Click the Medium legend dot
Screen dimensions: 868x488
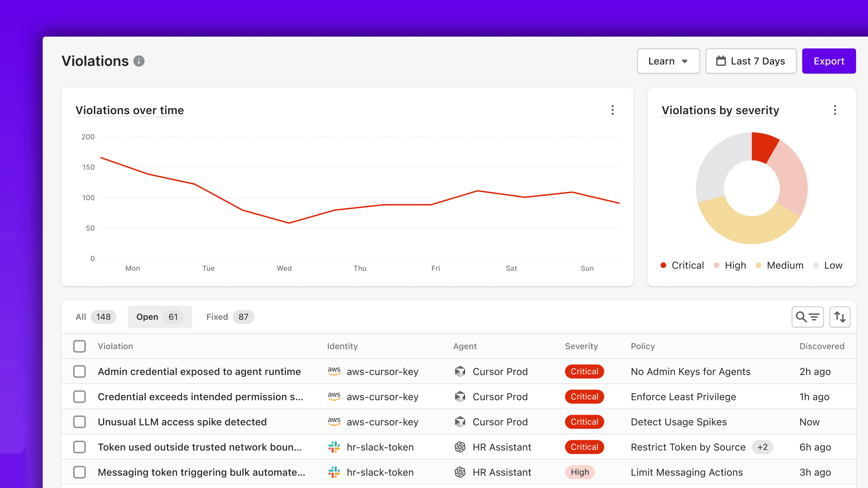(759, 265)
